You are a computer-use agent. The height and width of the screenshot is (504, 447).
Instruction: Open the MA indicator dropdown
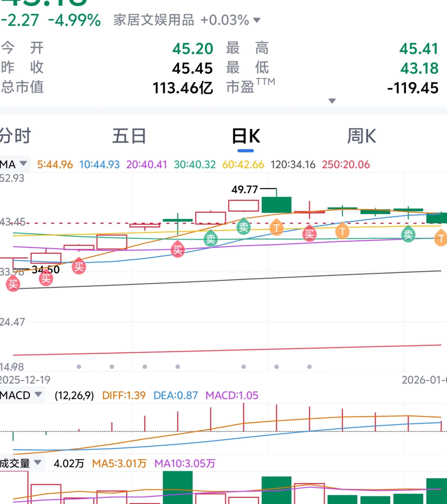[x=23, y=163]
